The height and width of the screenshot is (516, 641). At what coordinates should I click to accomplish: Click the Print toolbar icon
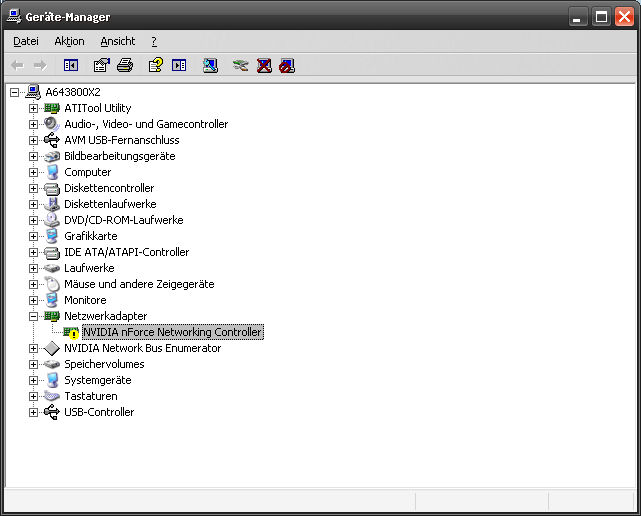coord(125,65)
